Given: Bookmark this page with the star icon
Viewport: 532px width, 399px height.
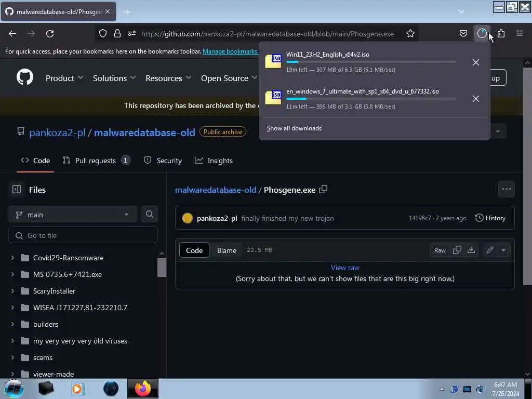Looking at the screenshot, I should click(410, 33).
